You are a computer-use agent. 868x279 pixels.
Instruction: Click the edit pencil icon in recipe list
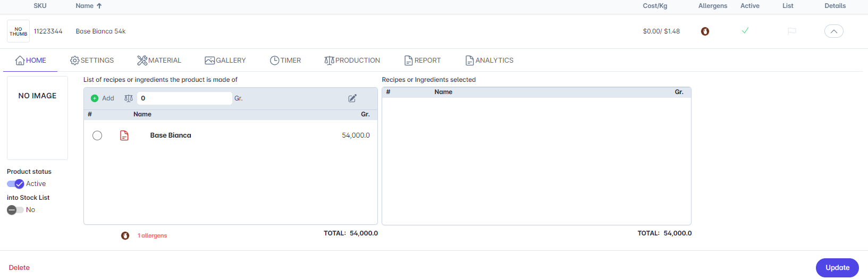point(352,98)
